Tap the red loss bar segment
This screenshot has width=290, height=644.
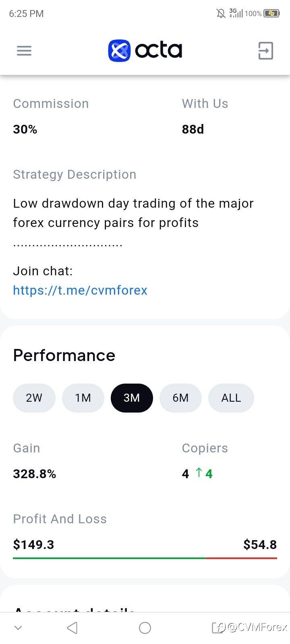[241, 558]
